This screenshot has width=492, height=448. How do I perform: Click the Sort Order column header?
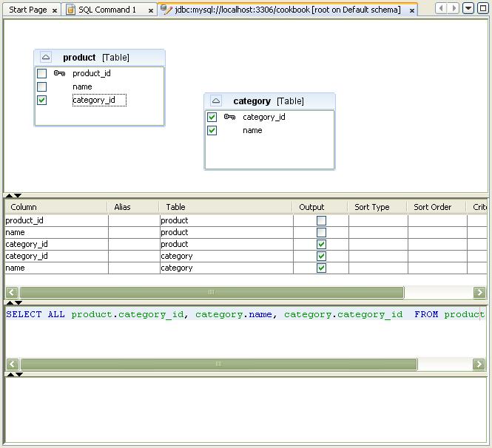point(437,207)
